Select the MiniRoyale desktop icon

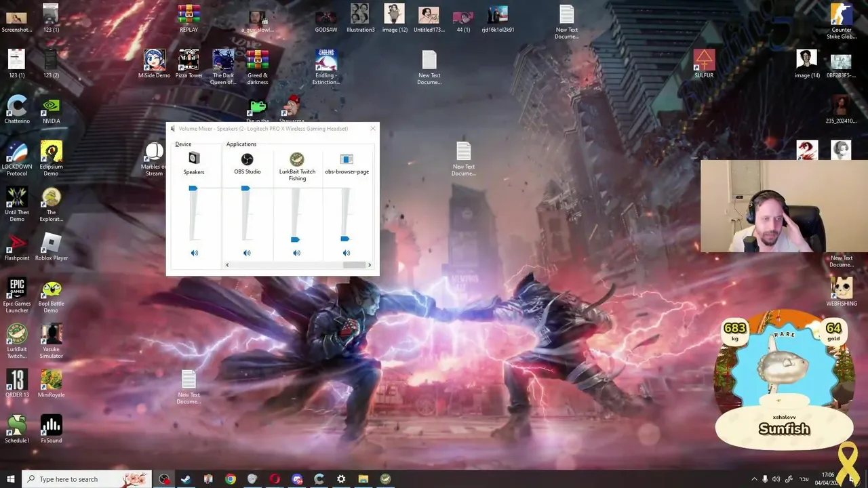click(52, 384)
